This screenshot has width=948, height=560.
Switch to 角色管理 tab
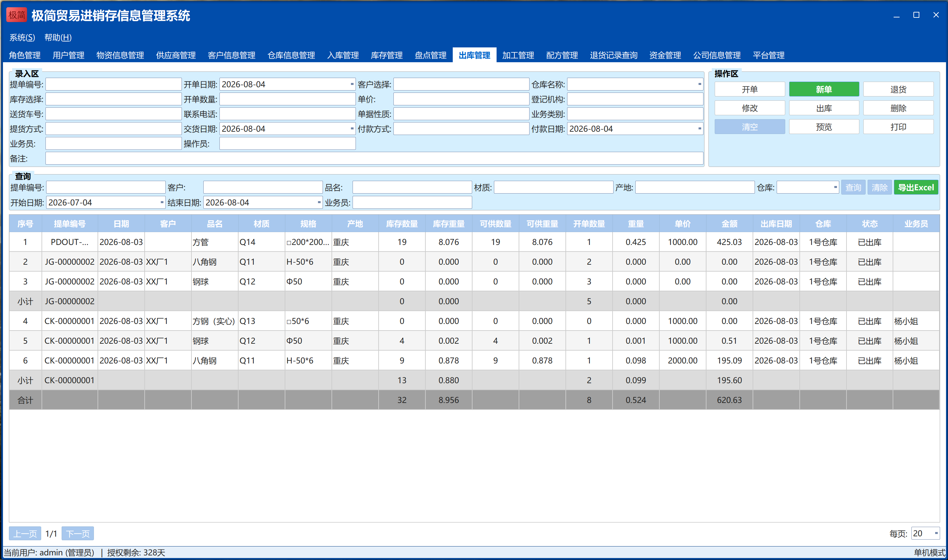click(25, 55)
